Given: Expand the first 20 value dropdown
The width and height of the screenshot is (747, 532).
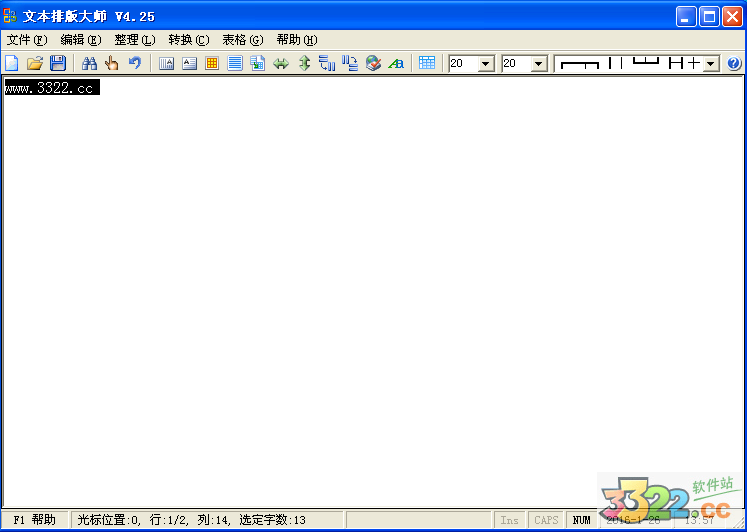Looking at the screenshot, I should coord(486,63).
